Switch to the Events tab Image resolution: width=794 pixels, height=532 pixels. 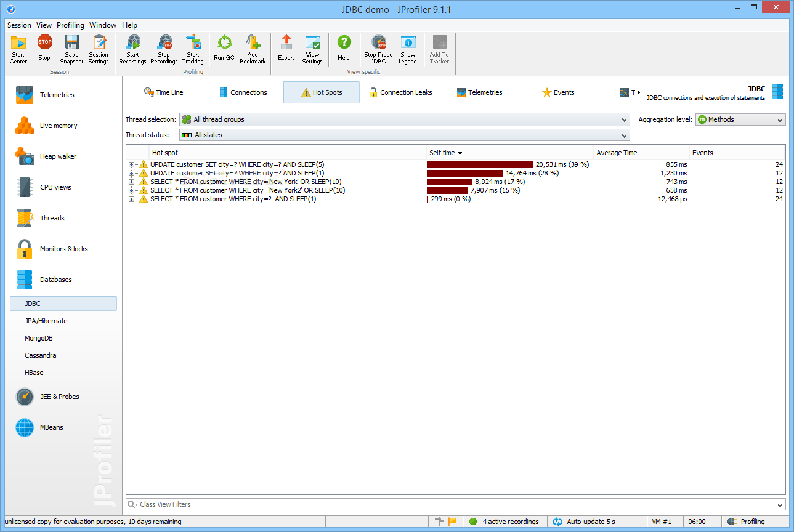pos(558,92)
